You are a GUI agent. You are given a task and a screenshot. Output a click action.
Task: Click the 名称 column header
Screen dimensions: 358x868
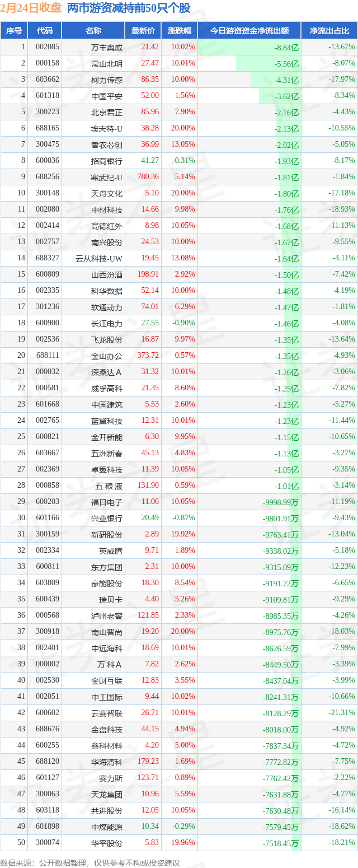[x=94, y=31]
